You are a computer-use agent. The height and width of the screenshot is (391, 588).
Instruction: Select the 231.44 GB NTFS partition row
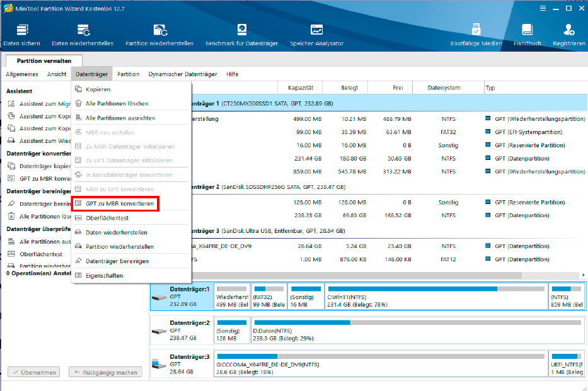tap(389, 159)
